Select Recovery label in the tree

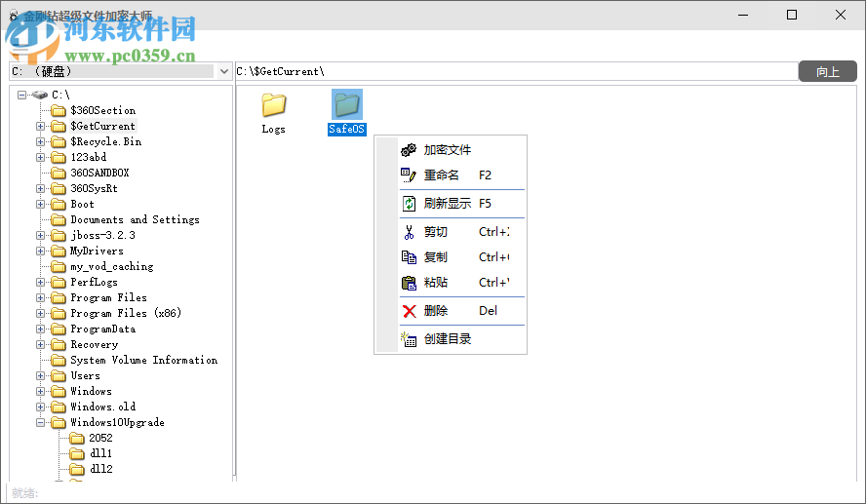tap(94, 344)
